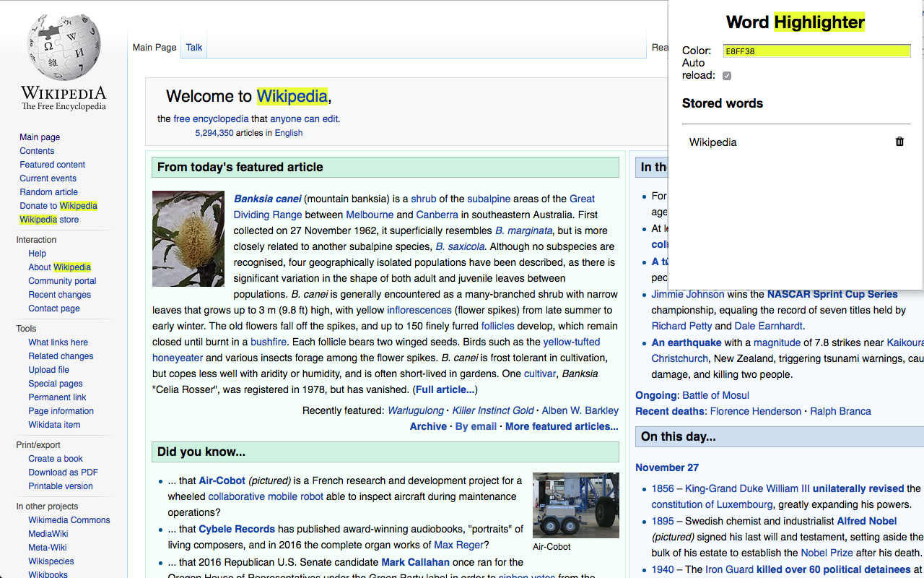Open the Help link
Screen dimensions: 924x578
[x=37, y=254]
